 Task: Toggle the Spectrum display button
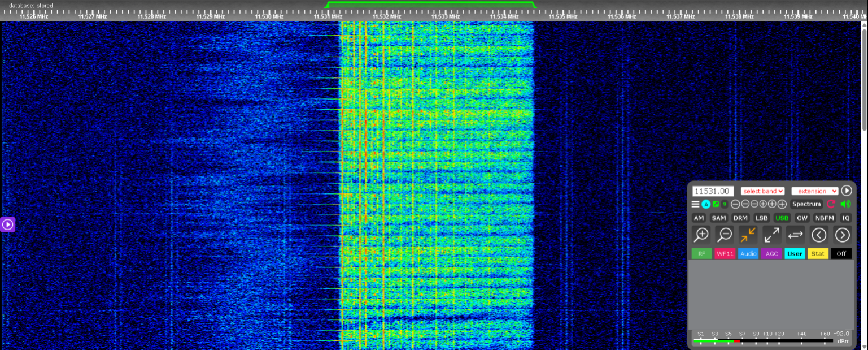(x=806, y=204)
